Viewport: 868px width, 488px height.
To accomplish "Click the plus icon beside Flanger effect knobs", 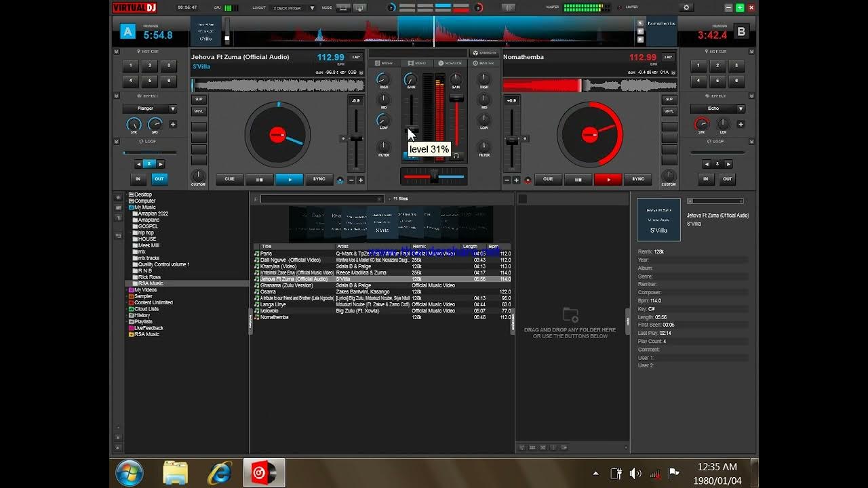I will click(173, 125).
